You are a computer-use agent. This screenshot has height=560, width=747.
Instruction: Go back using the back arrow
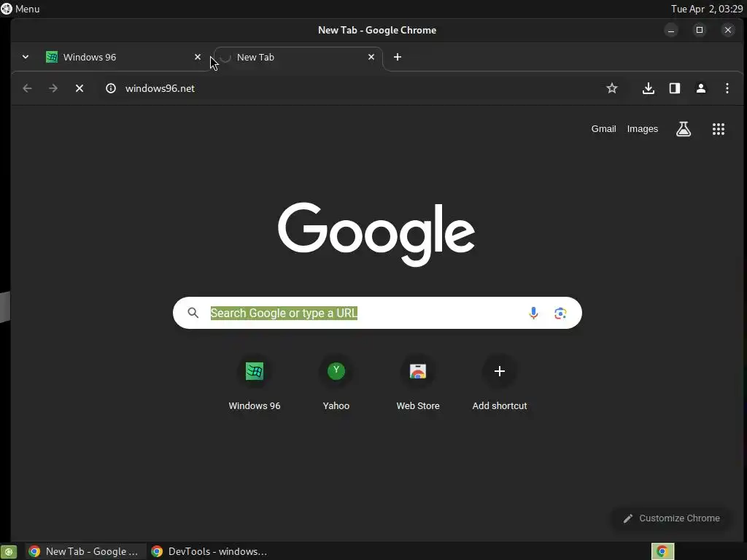[27, 88]
